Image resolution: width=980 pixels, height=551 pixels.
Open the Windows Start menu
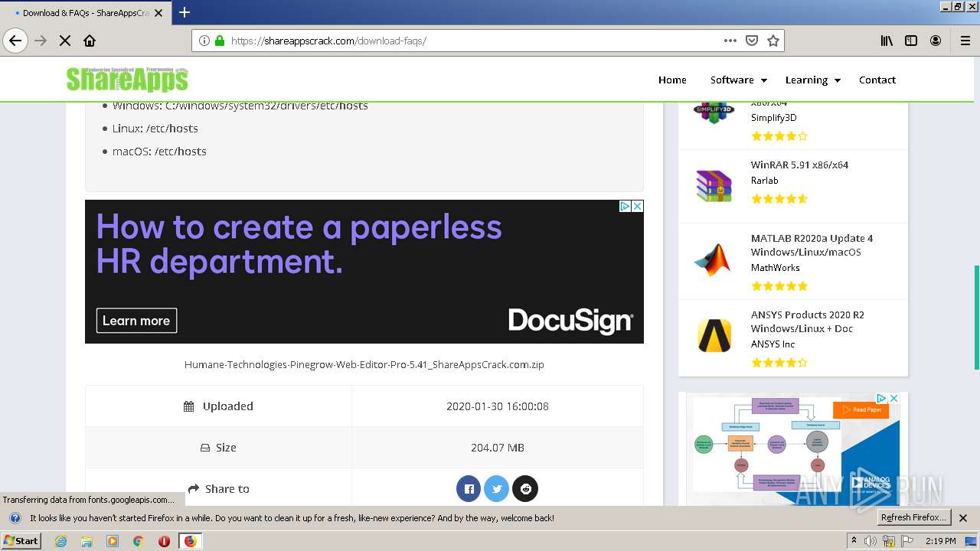pos(21,541)
